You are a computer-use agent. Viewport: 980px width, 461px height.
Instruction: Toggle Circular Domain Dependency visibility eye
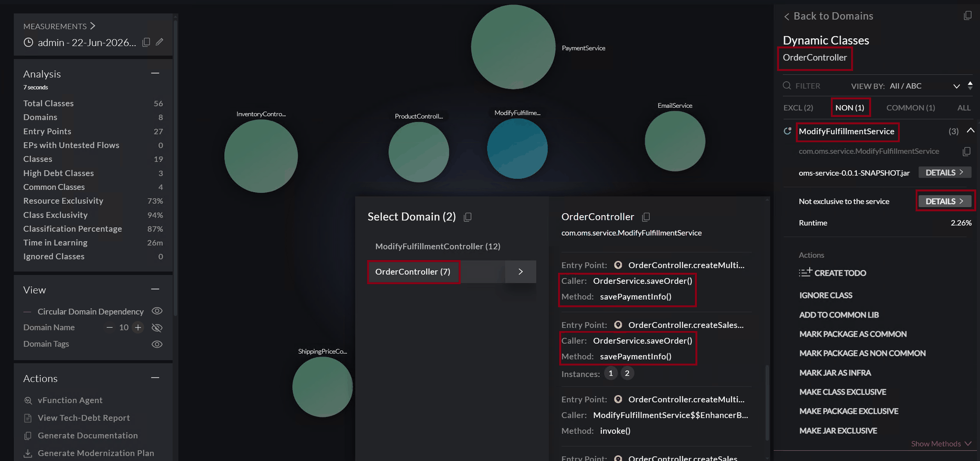point(157,311)
